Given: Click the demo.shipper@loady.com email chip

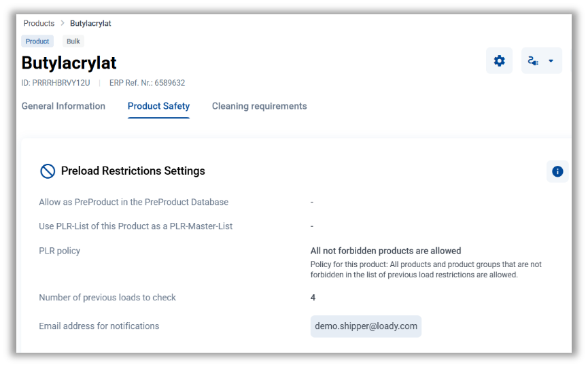Looking at the screenshot, I should tap(366, 326).
